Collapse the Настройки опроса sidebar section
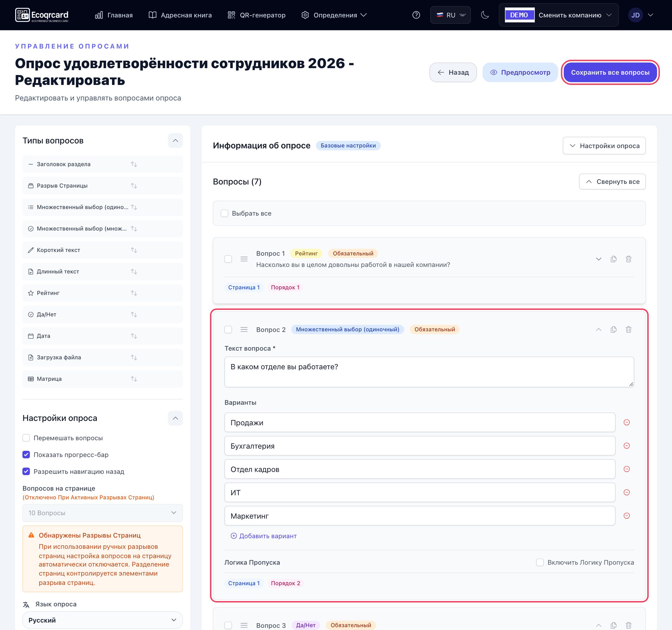This screenshot has height=630, width=672. point(175,418)
